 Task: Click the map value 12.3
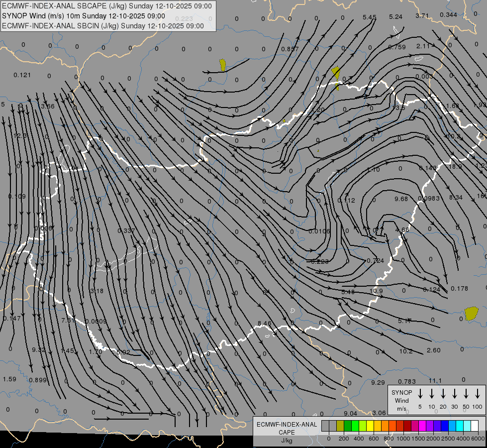(20, 136)
